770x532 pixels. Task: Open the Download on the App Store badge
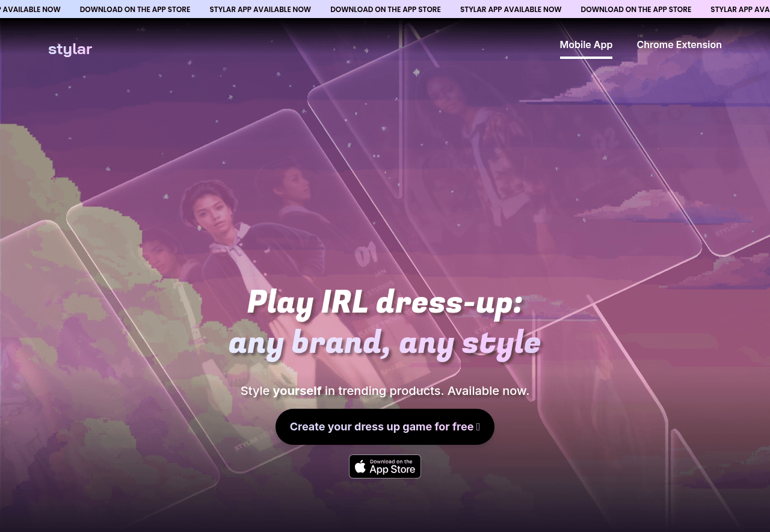(x=385, y=466)
